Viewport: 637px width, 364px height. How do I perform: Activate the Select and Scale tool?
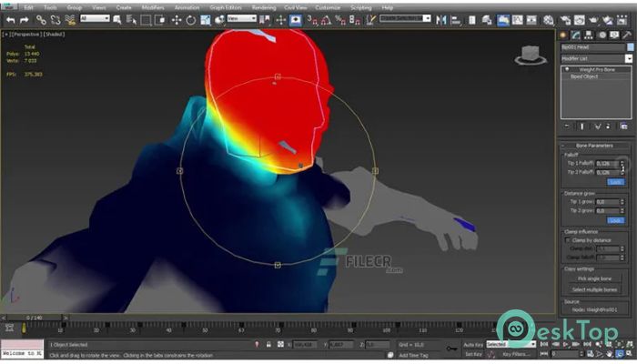(206, 19)
